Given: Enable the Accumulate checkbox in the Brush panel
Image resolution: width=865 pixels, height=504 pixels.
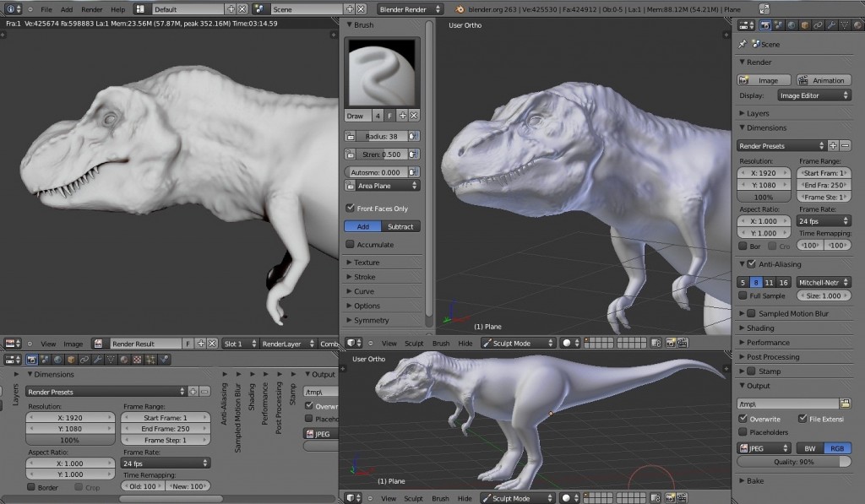Looking at the screenshot, I should coord(351,244).
